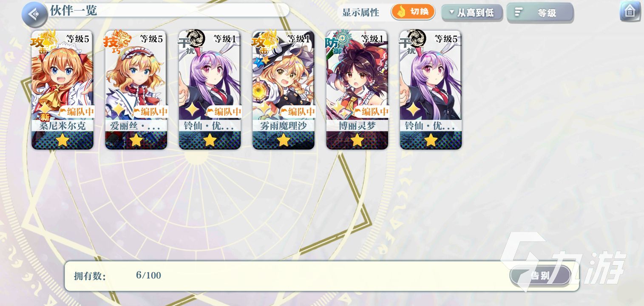The image size is (644, 306).
Task: Select the 博丽灵梦 character card
Action: click(357, 90)
